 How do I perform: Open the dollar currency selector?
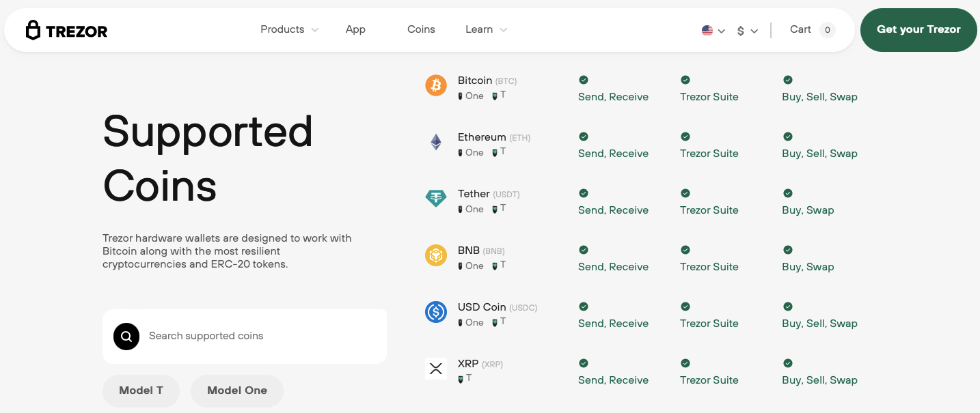[747, 31]
